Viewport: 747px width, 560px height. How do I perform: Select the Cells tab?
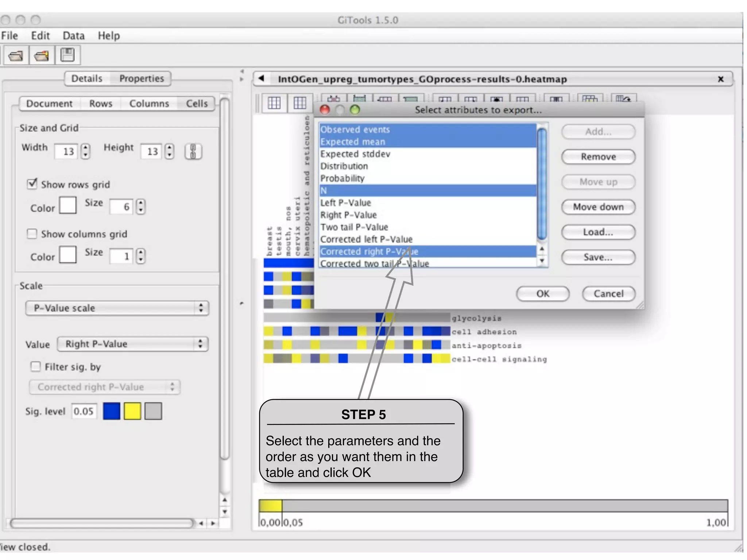(x=197, y=104)
